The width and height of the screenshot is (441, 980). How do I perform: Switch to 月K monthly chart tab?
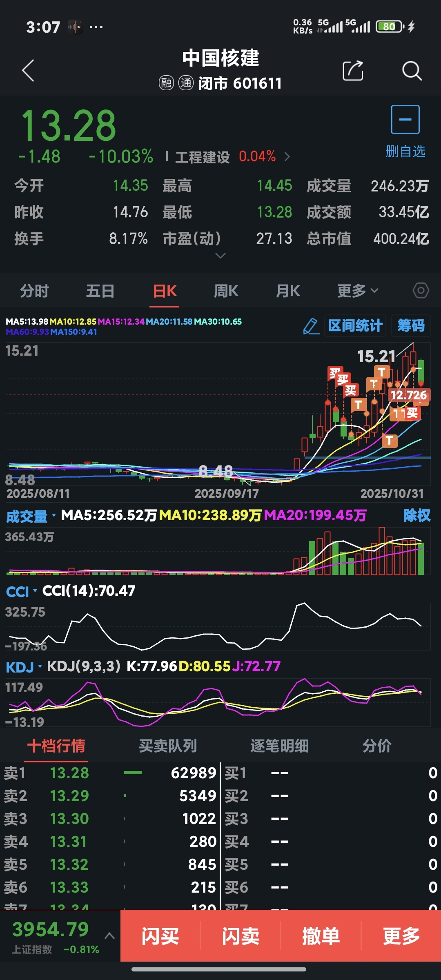pyautogui.click(x=288, y=291)
